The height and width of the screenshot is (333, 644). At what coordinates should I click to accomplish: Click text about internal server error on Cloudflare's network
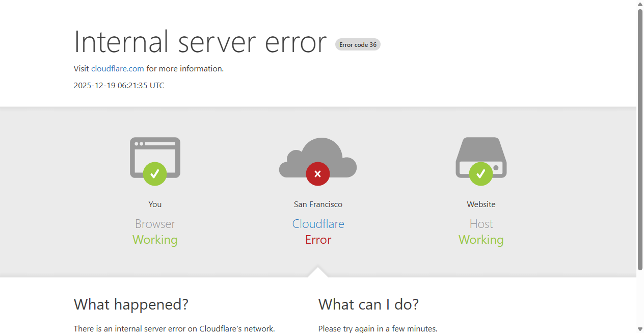click(x=174, y=329)
